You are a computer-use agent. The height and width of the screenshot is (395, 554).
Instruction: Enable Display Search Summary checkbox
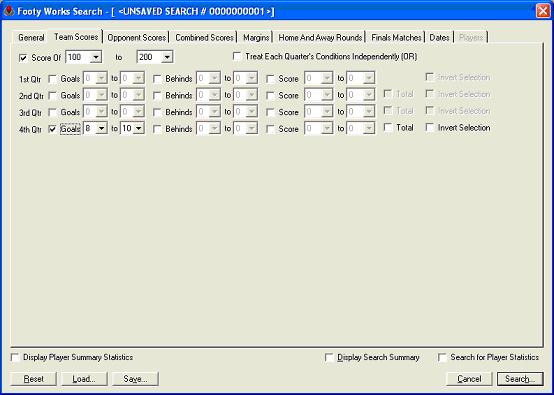[x=329, y=358]
